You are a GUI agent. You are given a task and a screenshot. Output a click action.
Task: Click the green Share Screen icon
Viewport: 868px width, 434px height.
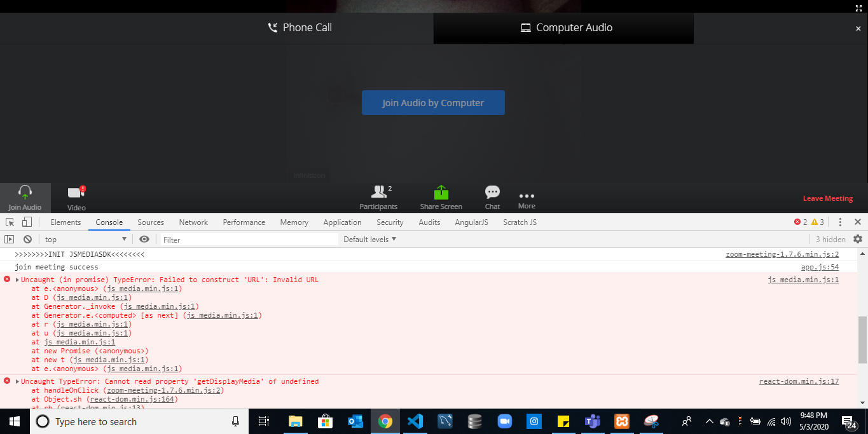click(441, 192)
